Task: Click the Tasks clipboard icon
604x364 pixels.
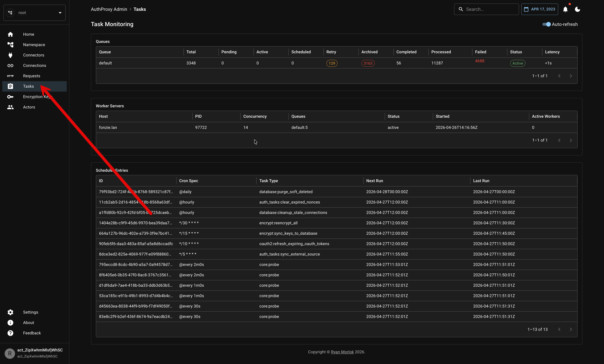Action: coord(10,86)
